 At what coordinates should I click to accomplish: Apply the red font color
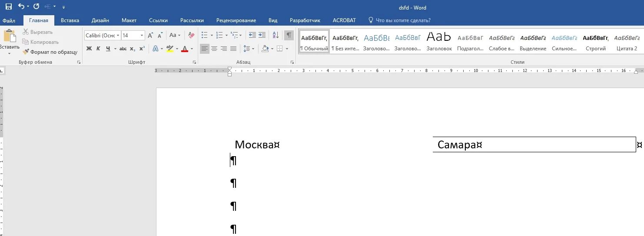click(x=184, y=49)
